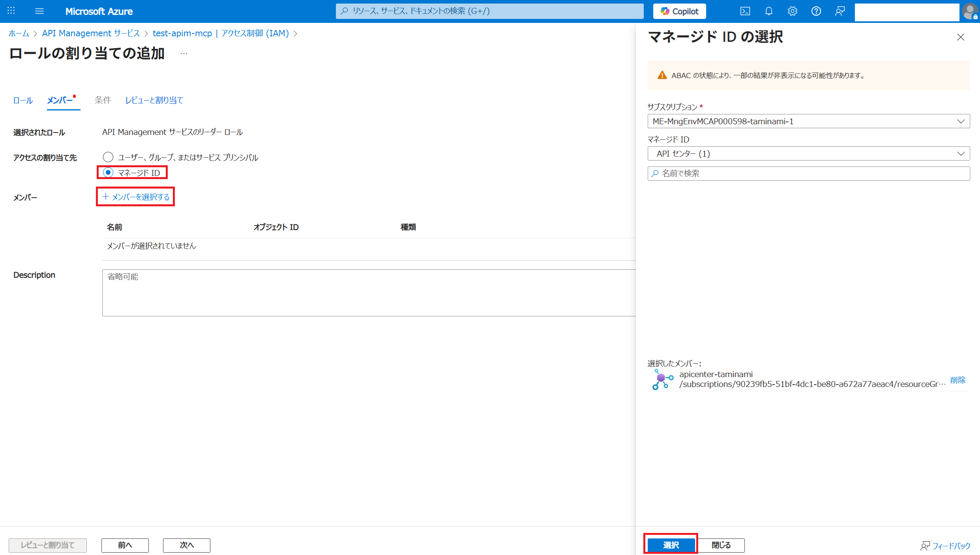Viewport: 980px width, 555px height.
Task: Click the 閉じる button
Action: [x=721, y=545]
